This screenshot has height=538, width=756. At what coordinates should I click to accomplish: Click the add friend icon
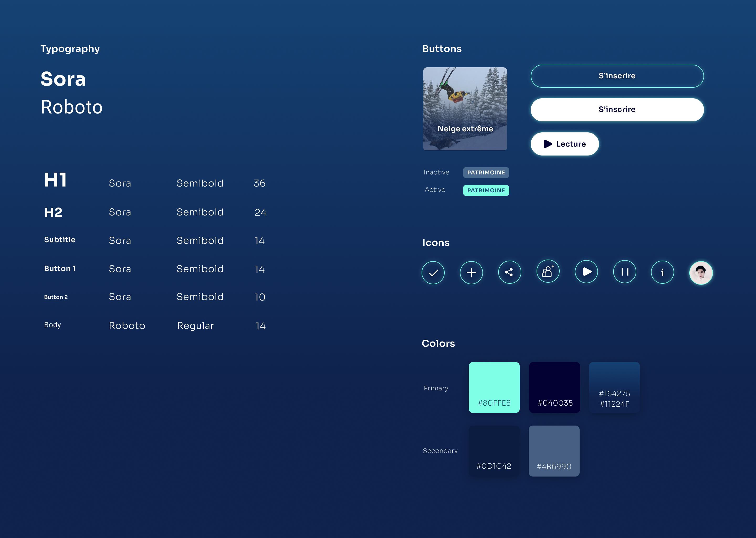(x=548, y=271)
